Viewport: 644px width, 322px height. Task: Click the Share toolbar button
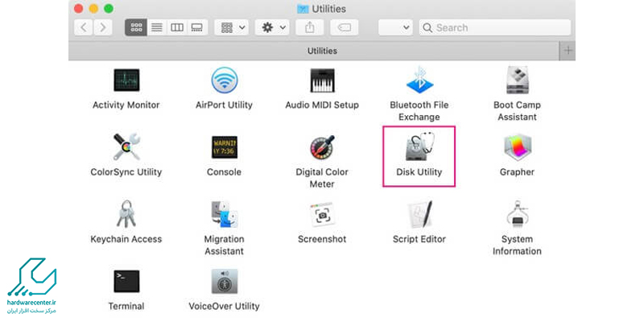click(x=310, y=27)
